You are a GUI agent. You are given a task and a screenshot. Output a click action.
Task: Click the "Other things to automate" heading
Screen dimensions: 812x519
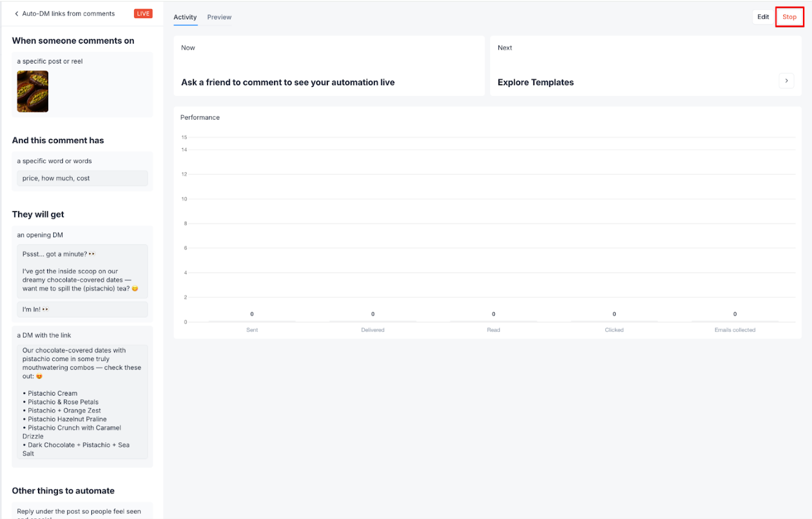[63, 491]
